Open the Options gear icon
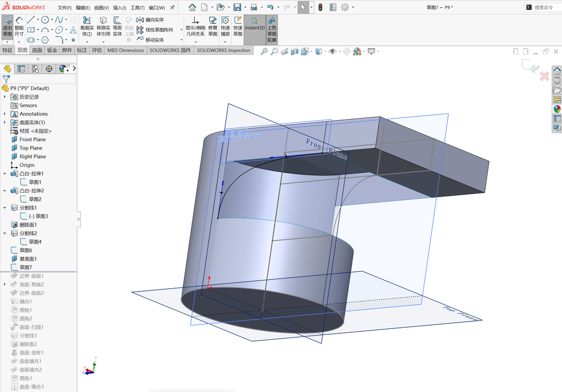Image resolution: width=562 pixels, height=392 pixels. pyautogui.click(x=345, y=7)
